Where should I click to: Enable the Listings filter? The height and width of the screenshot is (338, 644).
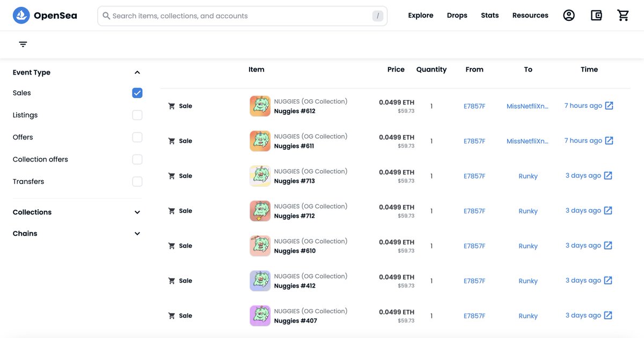tap(137, 114)
